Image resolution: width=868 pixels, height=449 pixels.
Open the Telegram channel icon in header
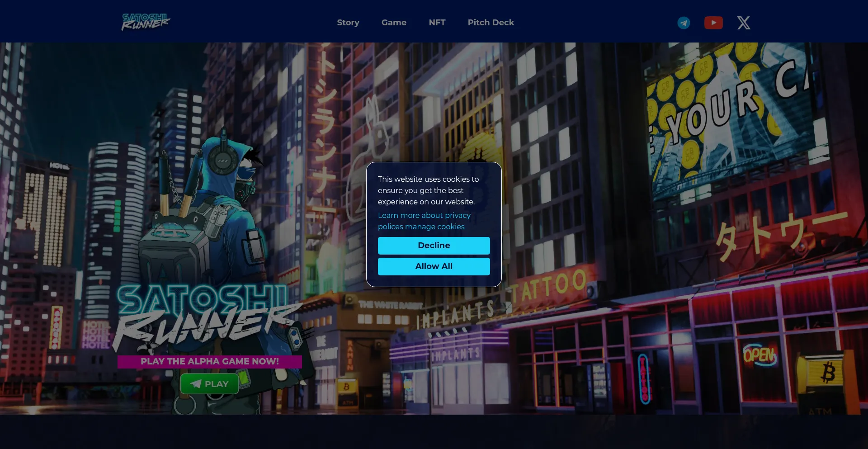(x=684, y=23)
